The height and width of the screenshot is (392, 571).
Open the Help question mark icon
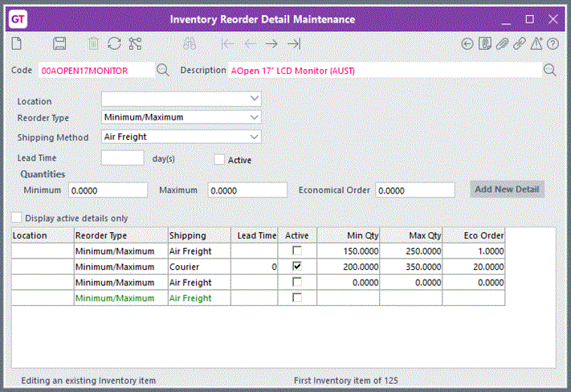(553, 43)
